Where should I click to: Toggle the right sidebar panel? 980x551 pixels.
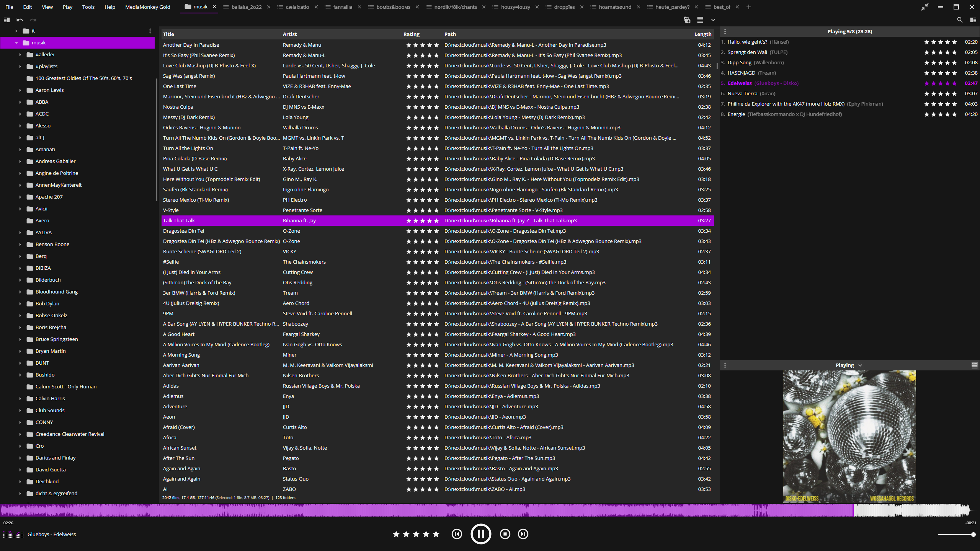coord(973,20)
